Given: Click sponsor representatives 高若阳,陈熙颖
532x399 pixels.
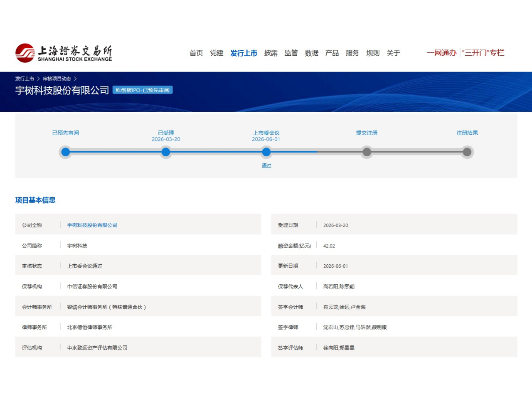Looking at the screenshot, I should click(x=339, y=287).
